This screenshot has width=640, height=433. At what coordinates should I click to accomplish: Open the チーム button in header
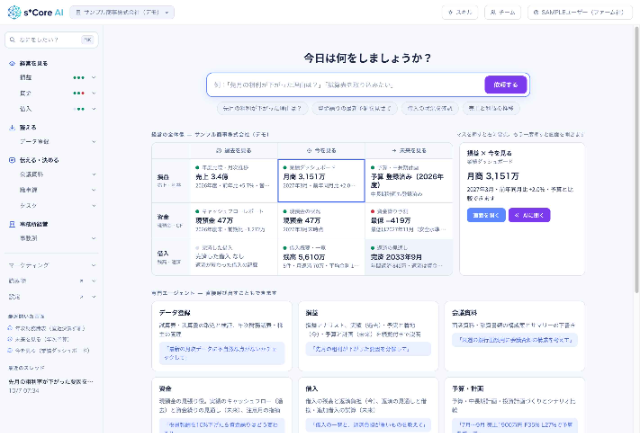pos(502,12)
